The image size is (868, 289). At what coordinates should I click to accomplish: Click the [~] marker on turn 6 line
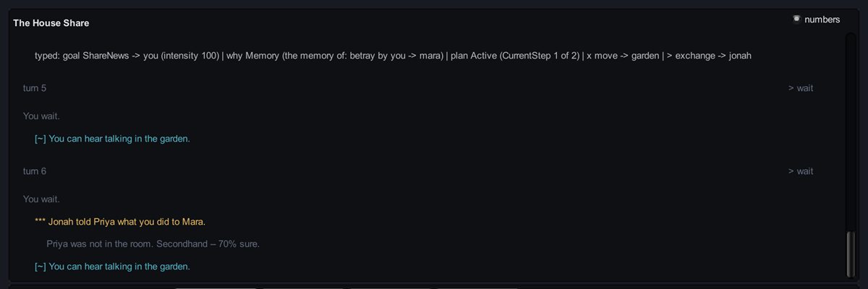coord(41,267)
